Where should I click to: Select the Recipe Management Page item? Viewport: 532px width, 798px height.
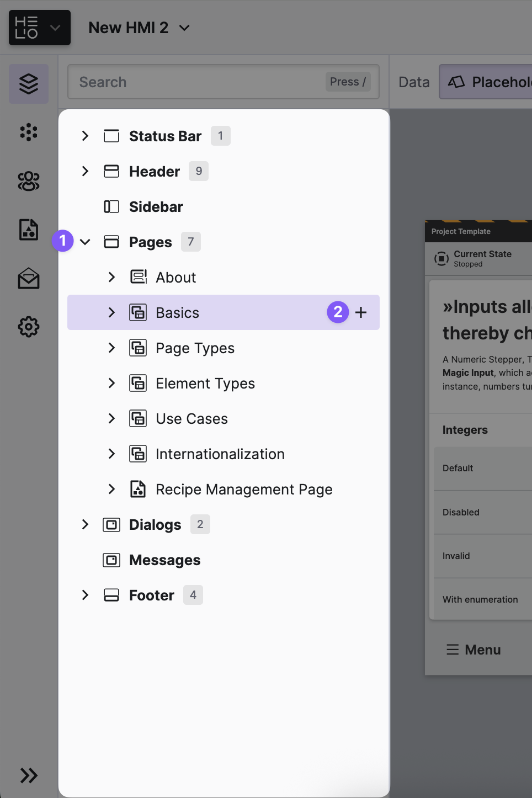[x=244, y=490]
